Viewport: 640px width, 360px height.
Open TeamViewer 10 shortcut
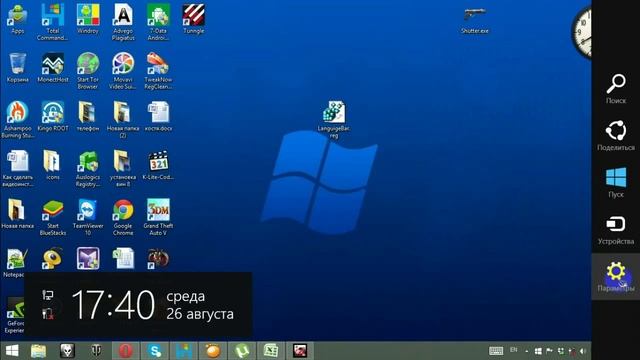[x=88, y=217]
